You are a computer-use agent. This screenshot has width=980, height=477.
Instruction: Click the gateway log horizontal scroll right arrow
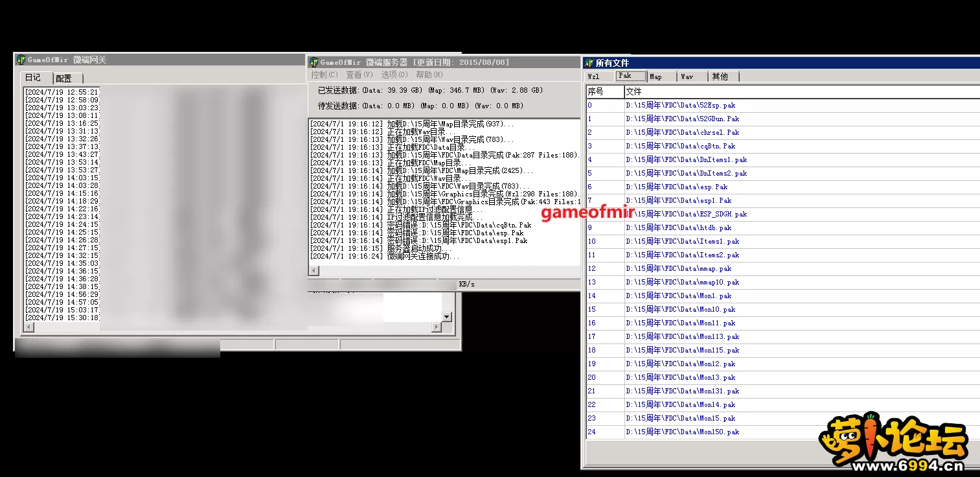click(436, 327)
